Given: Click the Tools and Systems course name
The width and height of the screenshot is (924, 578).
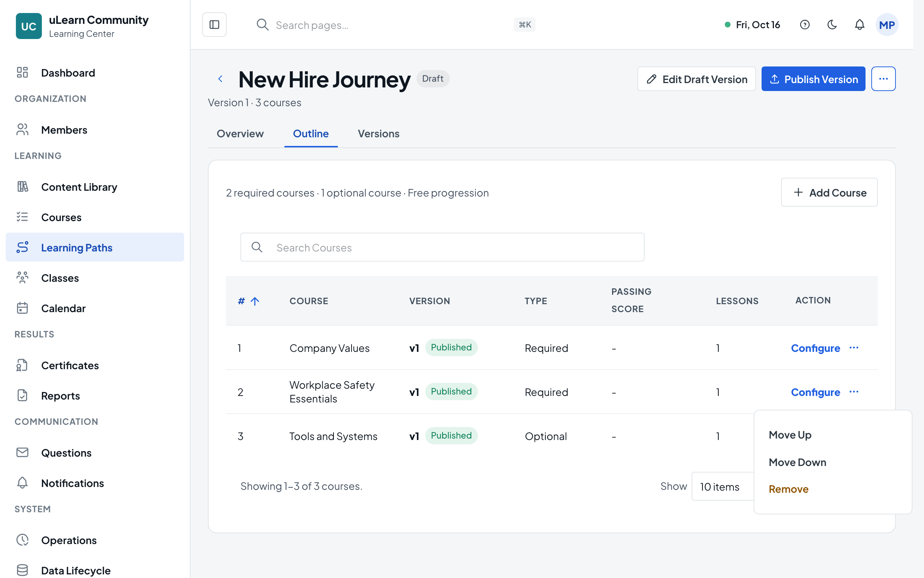Looking at the screenshot, I should (x=334, y=436).
